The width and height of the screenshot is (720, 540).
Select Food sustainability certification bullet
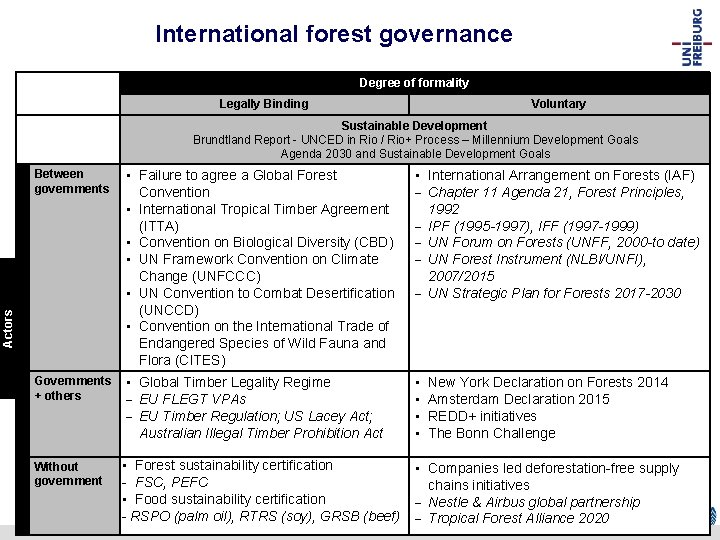pyautogui.click(x=230, y=499)
